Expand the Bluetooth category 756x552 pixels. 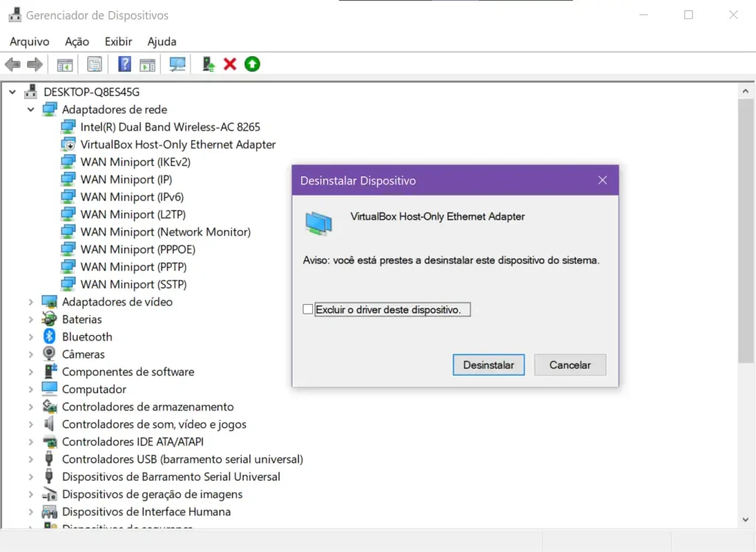(x=30, y=337)
